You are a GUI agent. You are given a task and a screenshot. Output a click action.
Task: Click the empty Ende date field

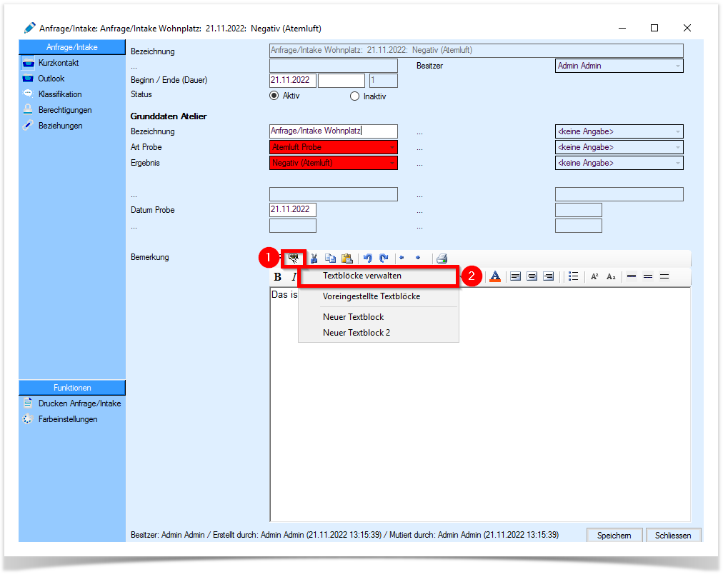pyautogui.click(x=341, y=80)
